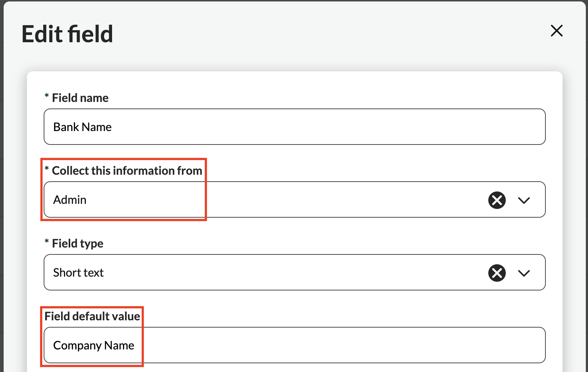Clear the Admin selection in Collect dropdown
The height and width of the screenshot is (372, 588).
click(497, 200)
